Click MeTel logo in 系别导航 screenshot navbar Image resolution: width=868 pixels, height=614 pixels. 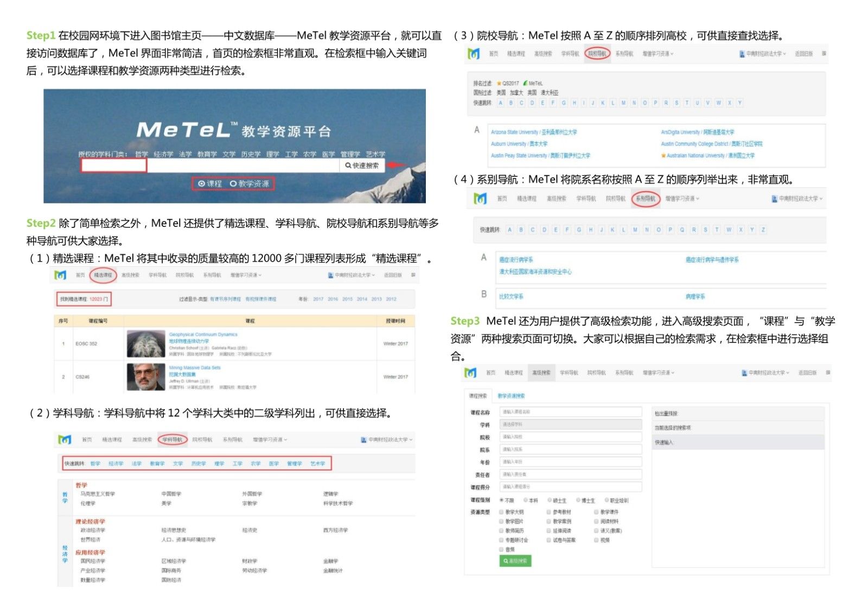point(480,199)
